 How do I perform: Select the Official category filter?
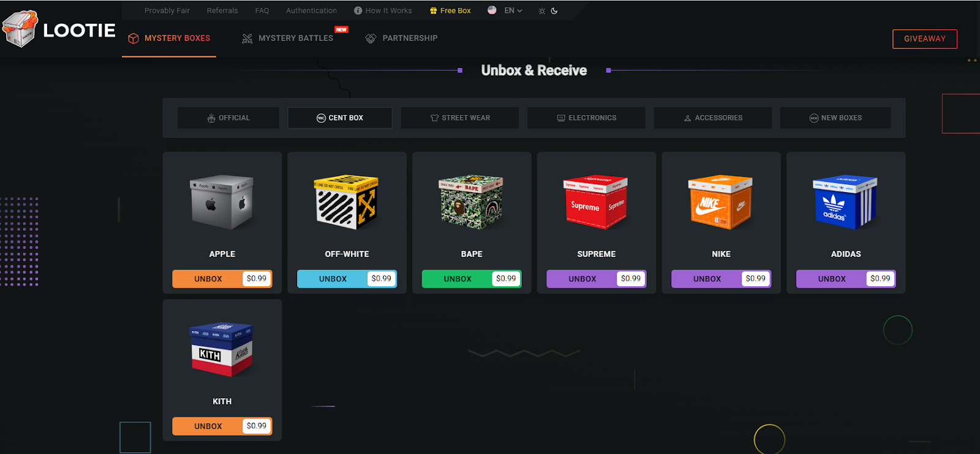[x=228, y=118]
